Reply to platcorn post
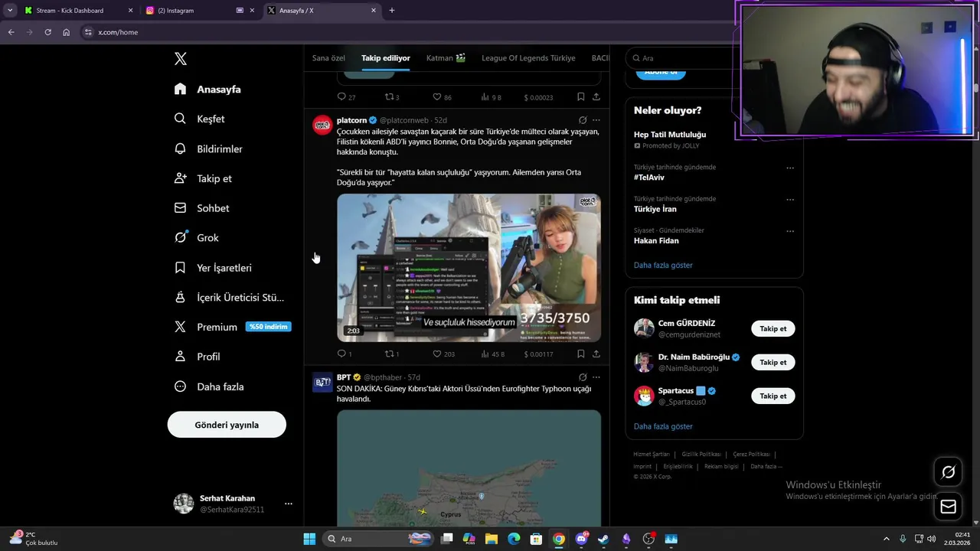Viewport: 980px width, 551px height. (345, 354)
